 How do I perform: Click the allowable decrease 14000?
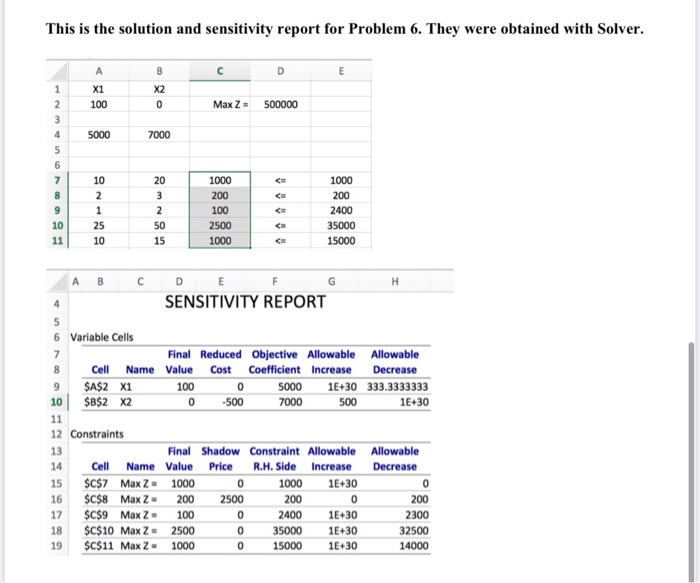[x=414, y=546]
